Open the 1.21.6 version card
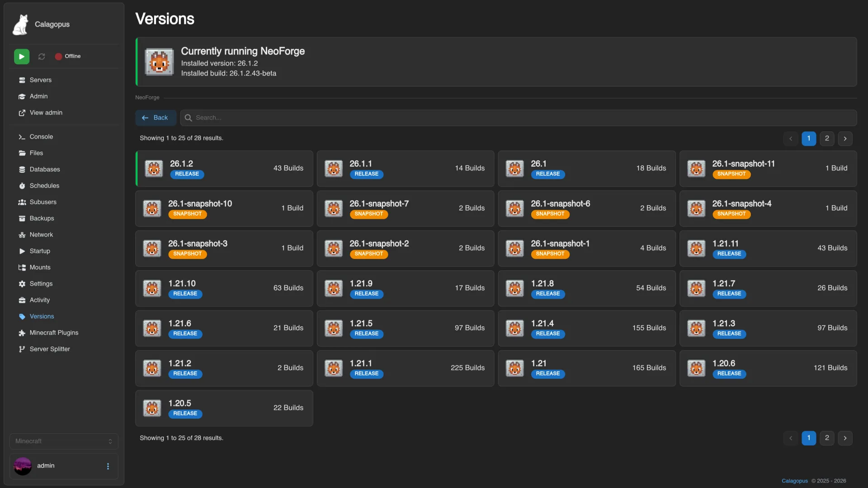This screenshot has width=868, height=488. (x=224, y=328)
